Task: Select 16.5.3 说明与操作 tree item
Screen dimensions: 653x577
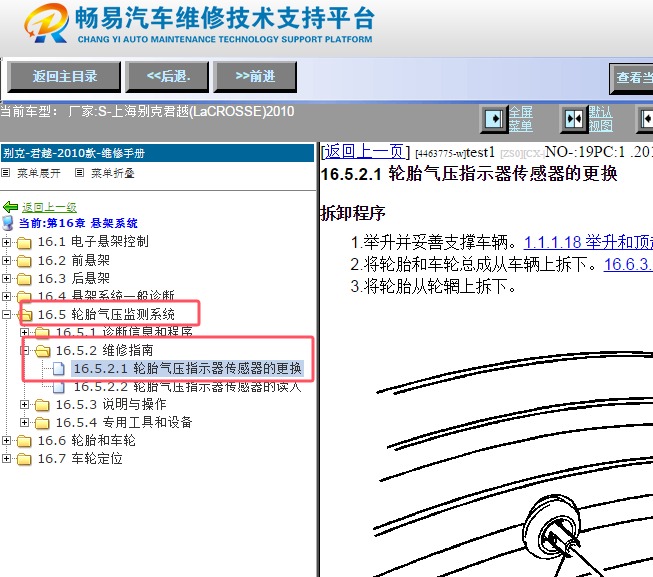Action: tap(111, 404)
